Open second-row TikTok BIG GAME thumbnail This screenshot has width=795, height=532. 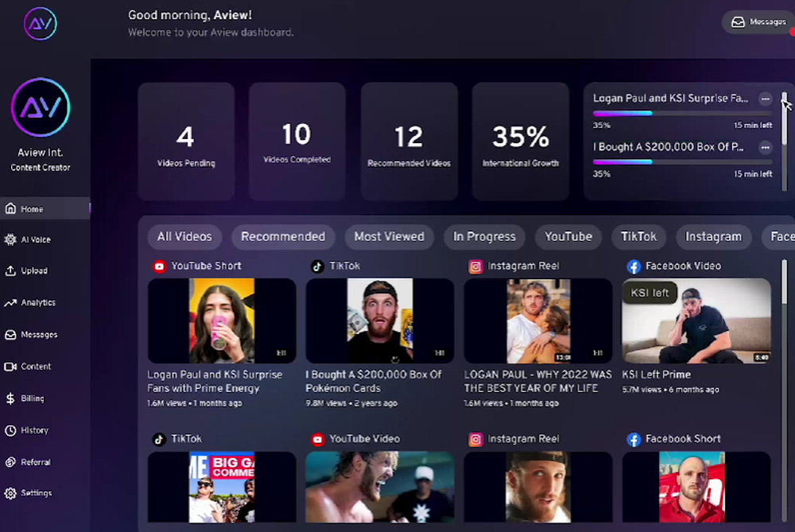pyautogui.click(x=222, y=487)
